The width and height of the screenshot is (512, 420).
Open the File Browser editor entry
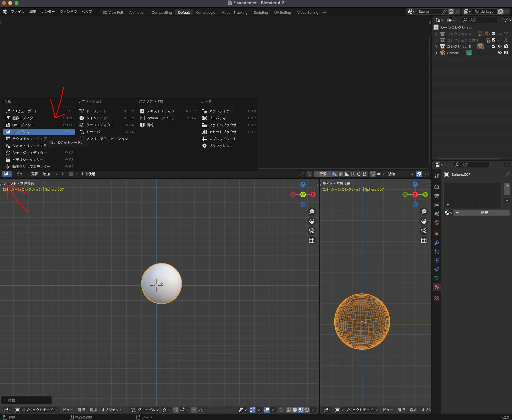point(229,125)
